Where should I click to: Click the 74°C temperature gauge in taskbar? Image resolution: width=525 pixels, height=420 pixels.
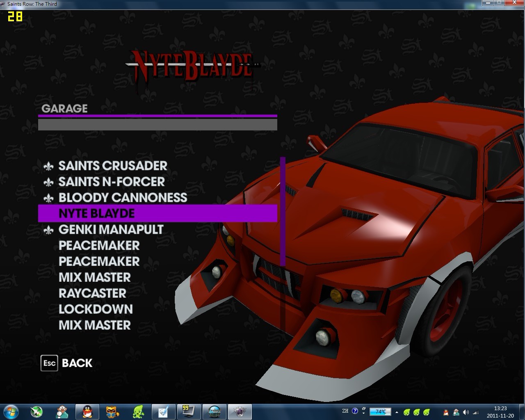point(380,411)
